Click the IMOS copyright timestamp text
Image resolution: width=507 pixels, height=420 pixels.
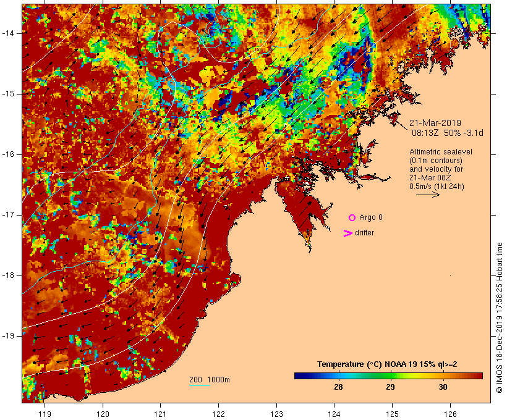(499, 317)
